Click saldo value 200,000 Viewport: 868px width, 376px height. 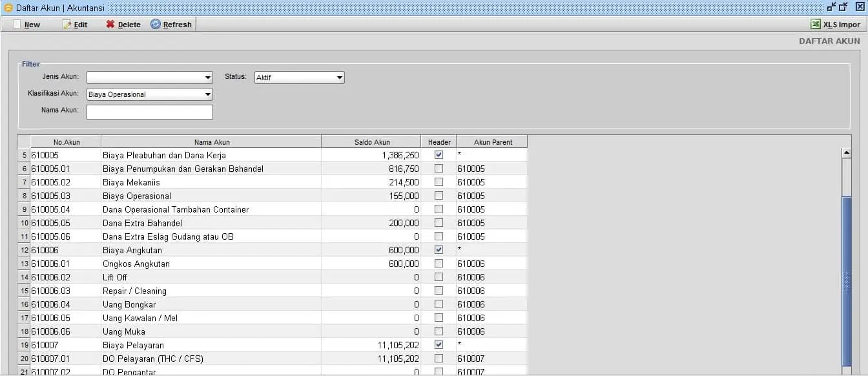[404, 223]
